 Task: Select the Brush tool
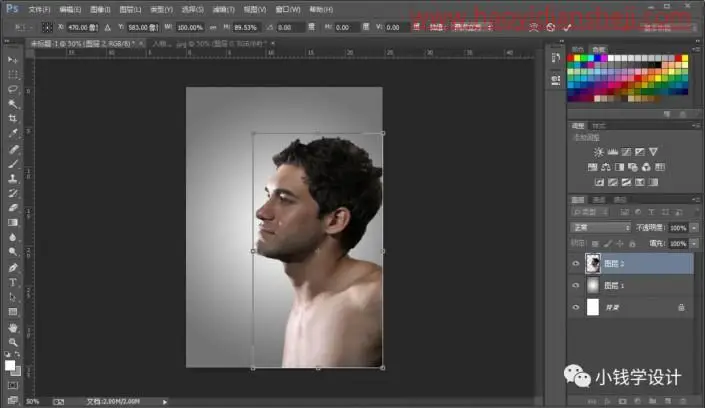click(x=13, y=164)
